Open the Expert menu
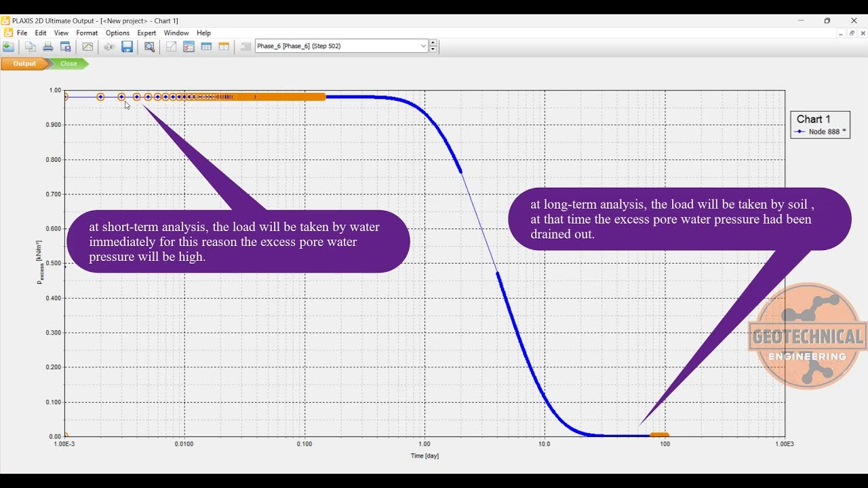The height and width of the screenshot is (488, 868). click(x=146, y=33)
